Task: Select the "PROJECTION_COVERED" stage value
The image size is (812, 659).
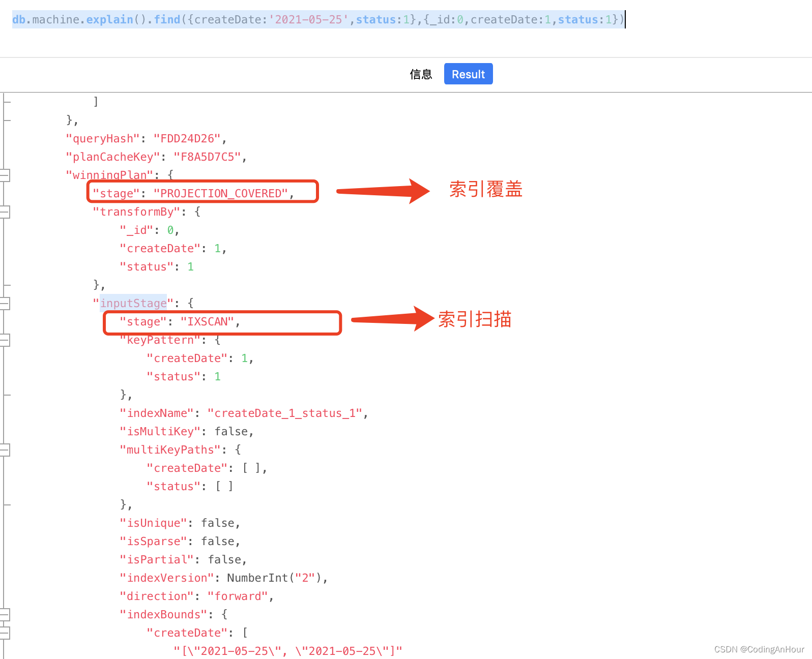Action: coord(221,193)
